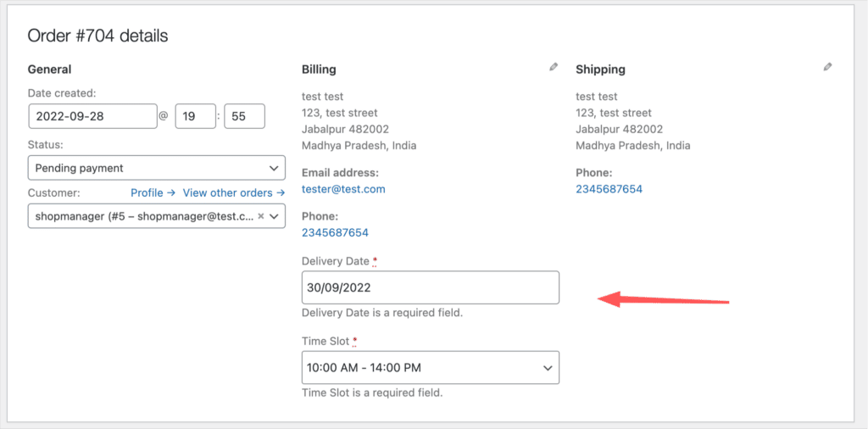The width and height of the screenshot is (868, 429).
Task: Select 'Time Slot is a required field.' text
Action: [372, 393]
